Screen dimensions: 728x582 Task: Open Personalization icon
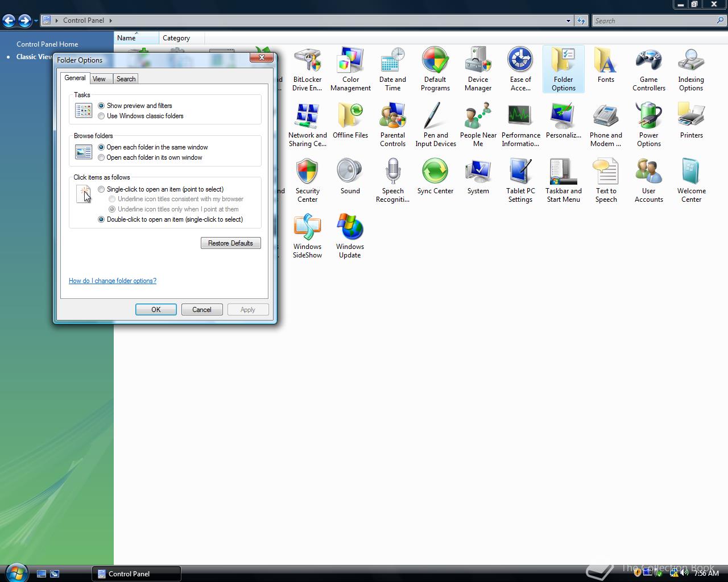564,121
